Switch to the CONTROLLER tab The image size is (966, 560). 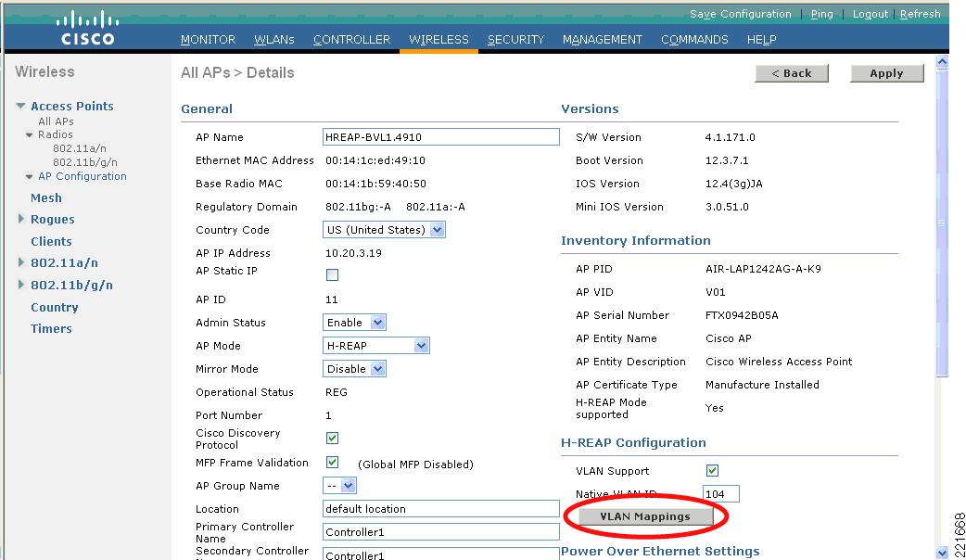click(351, 40)
